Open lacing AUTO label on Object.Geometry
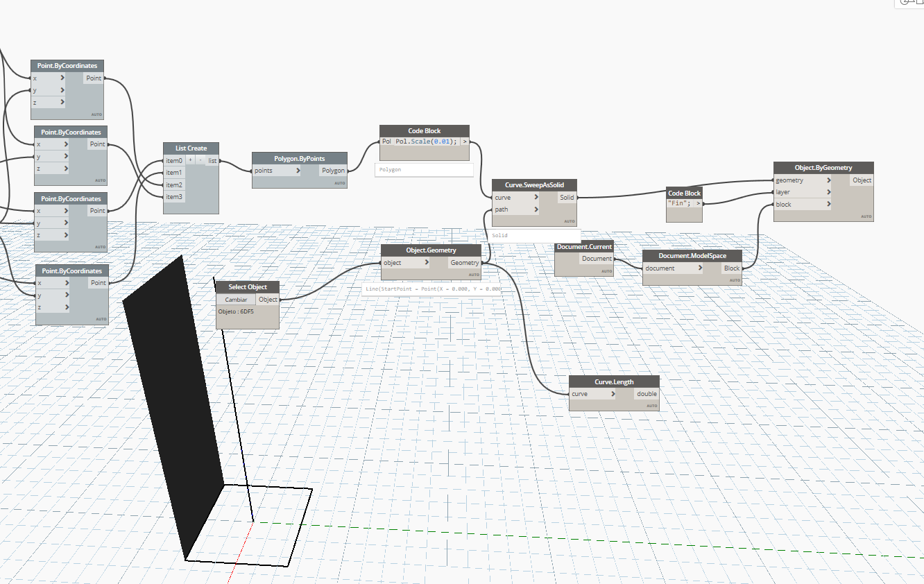Viewport: 924px width, 584px height. 474,275
